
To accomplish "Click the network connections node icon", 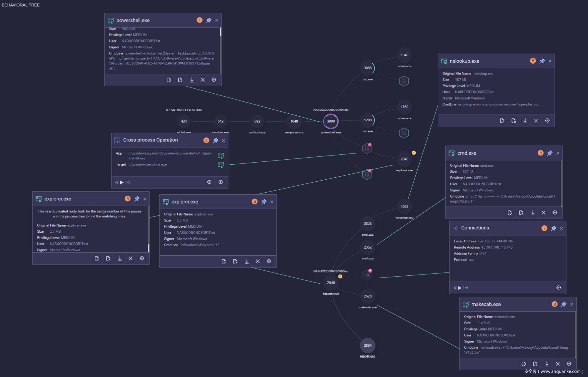I will click(367, 275).
